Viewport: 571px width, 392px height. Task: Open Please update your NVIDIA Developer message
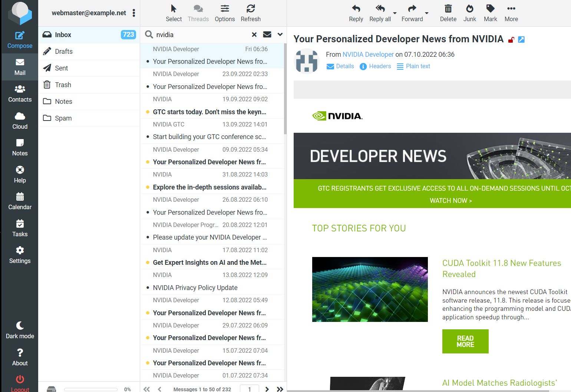[212, 232]
